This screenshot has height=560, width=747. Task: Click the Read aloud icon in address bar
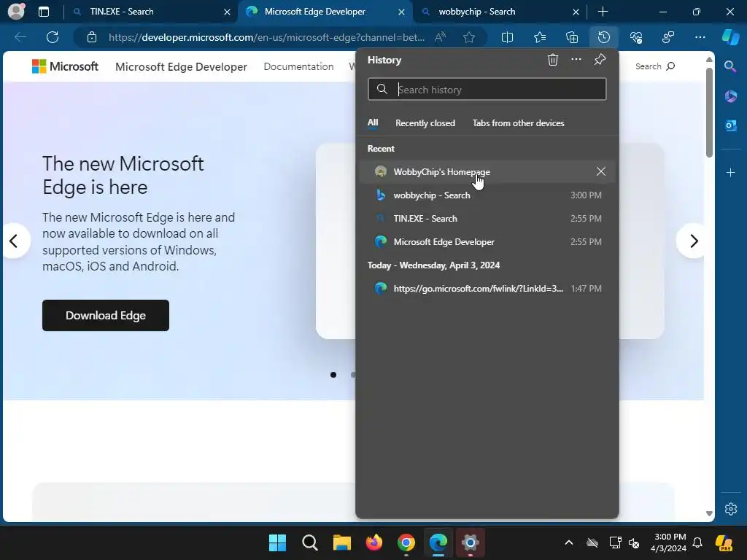tap(440, 37)
